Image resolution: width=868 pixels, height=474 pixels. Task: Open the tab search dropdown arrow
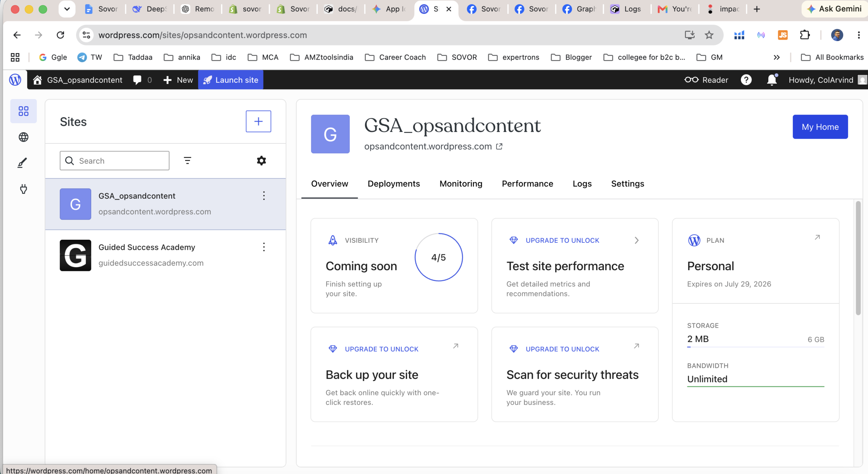[67, 9]
